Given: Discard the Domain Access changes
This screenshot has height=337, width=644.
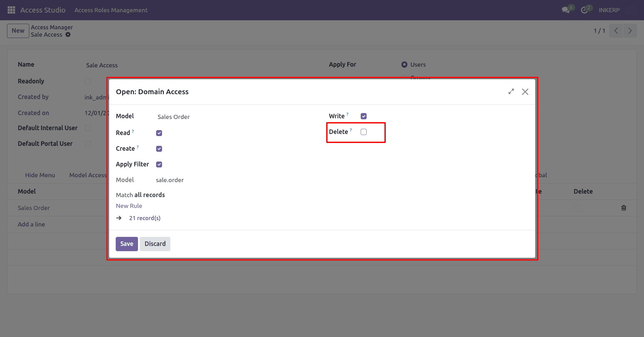Looking at the screenshot, I should pos(155,244).
